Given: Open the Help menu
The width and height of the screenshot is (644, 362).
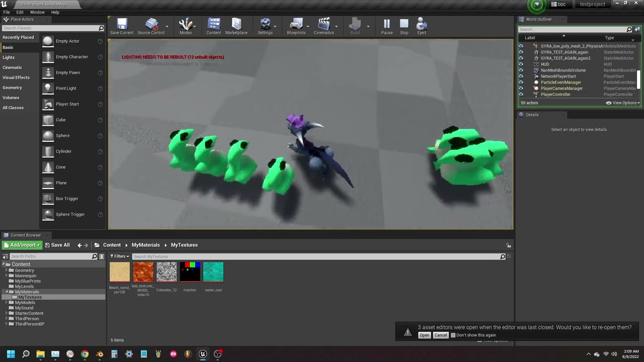Looking at the screenshot, I should click(x=55, y=12).
